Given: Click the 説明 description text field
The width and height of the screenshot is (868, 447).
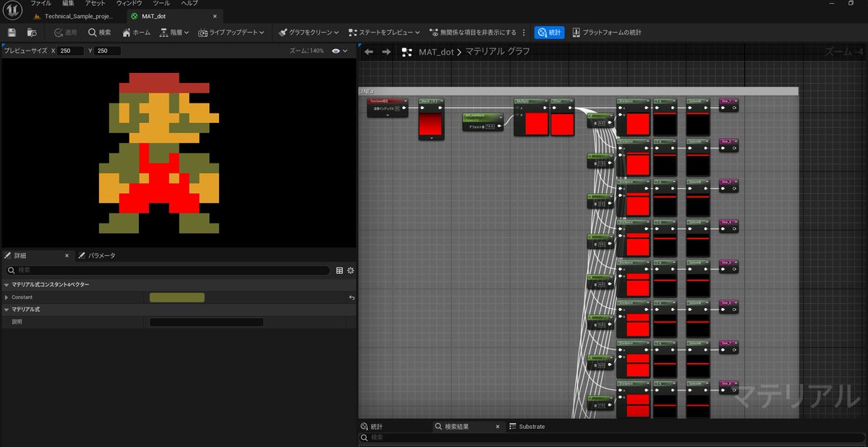Looking at the screenshot, I should tap(206, 322).
